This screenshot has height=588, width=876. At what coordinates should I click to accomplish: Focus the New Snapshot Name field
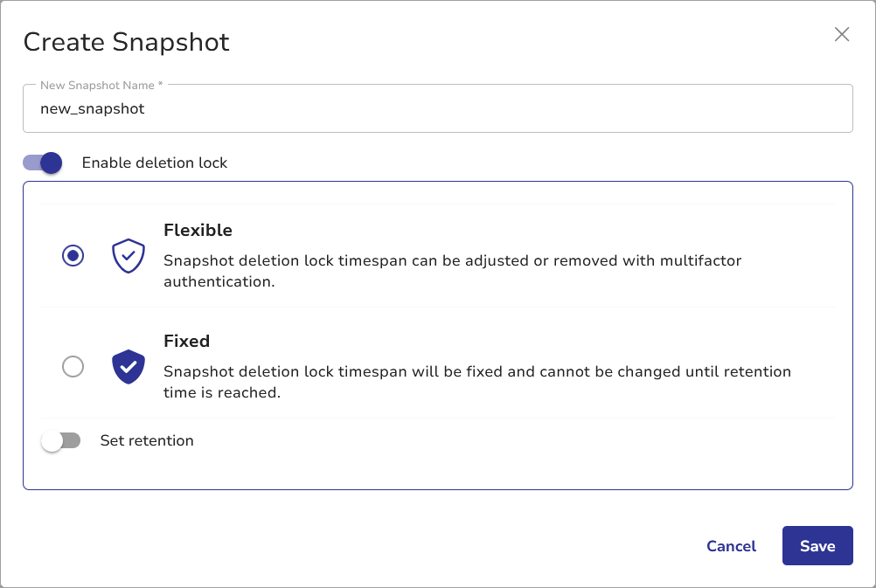437,109
